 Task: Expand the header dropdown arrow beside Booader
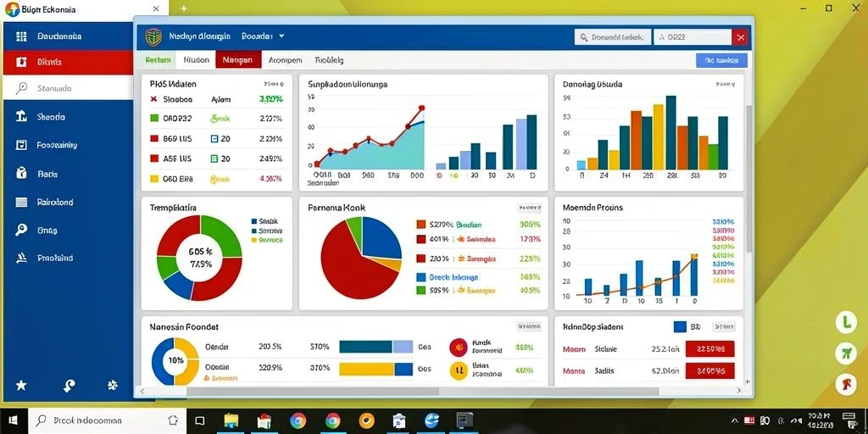coord(281,36)
